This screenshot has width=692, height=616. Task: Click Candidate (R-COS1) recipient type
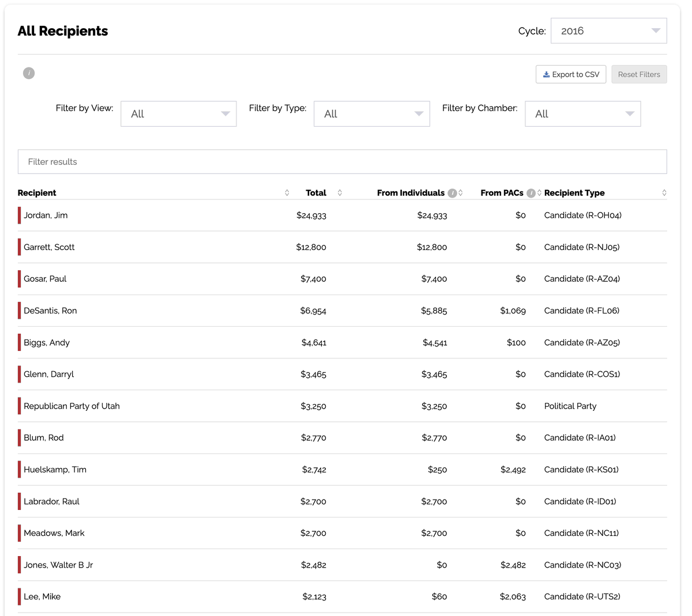coord(582,375)
